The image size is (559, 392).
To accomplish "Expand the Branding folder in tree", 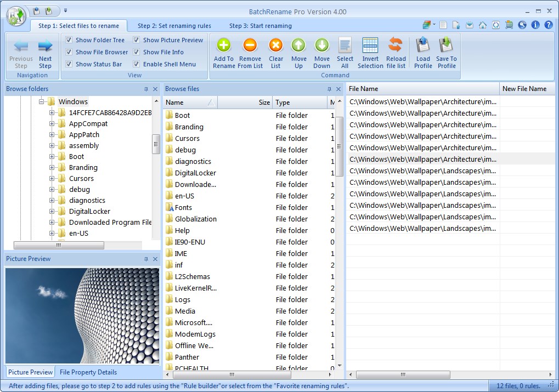I will (52, 168).
